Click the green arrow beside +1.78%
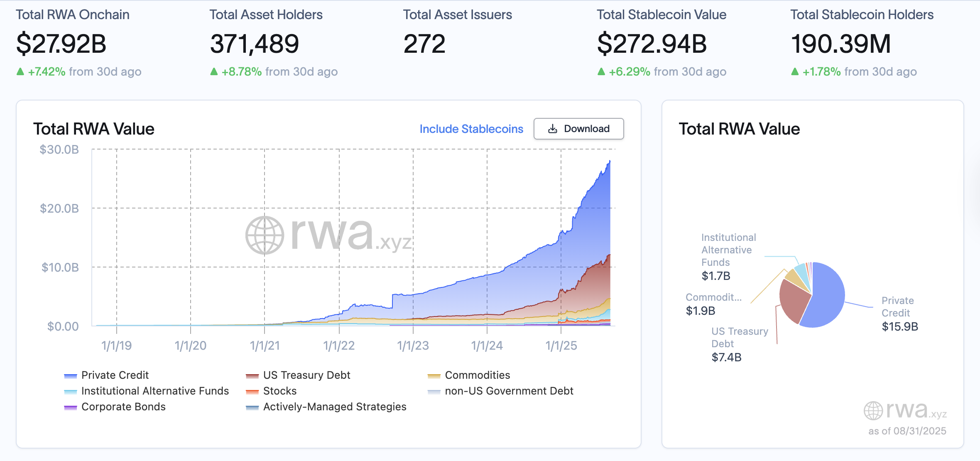 [795, 71]
